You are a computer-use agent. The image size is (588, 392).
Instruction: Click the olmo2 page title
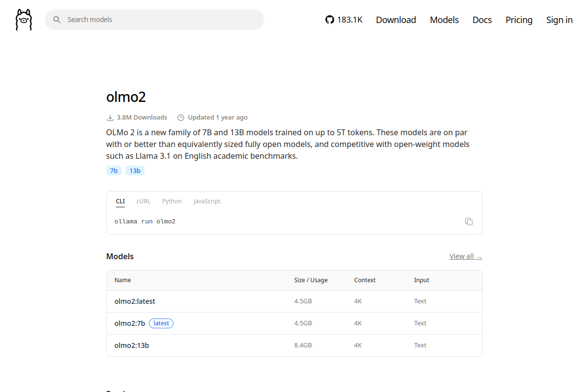click(126, 97)
